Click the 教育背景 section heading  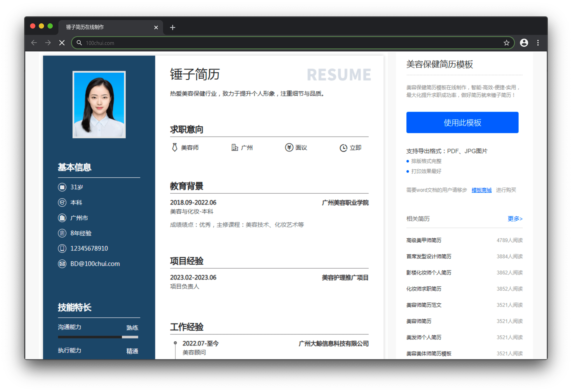[x=187, y=186]
